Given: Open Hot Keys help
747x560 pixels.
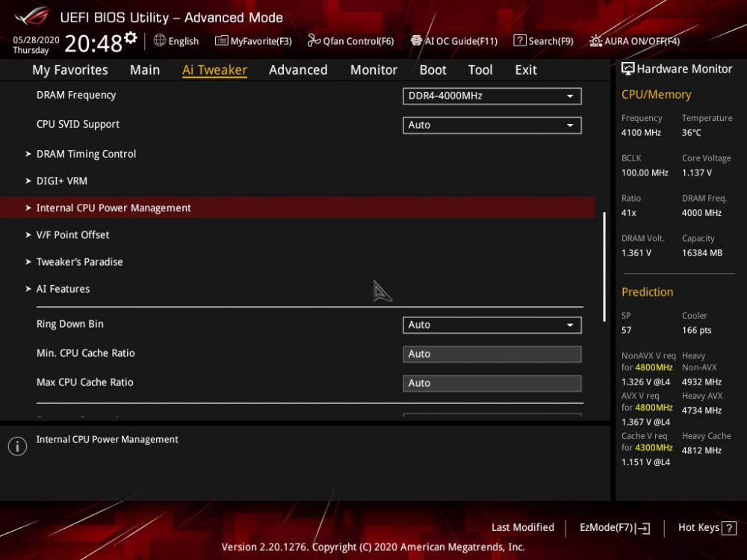Looking at the screenshot, I should [707, 528].
